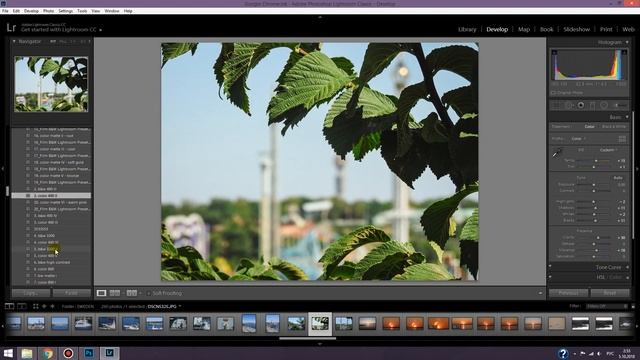Hide the right panel group arrow

(637, 168)
